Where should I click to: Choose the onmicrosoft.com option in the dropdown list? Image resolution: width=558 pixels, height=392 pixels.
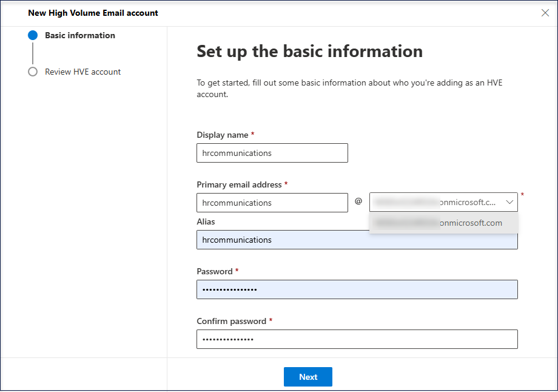coord(443,223)
